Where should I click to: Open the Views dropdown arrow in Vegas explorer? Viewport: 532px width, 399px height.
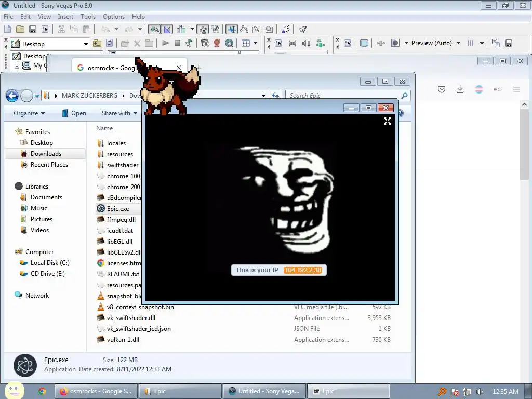pyautogui.click(x=255, y=43)
